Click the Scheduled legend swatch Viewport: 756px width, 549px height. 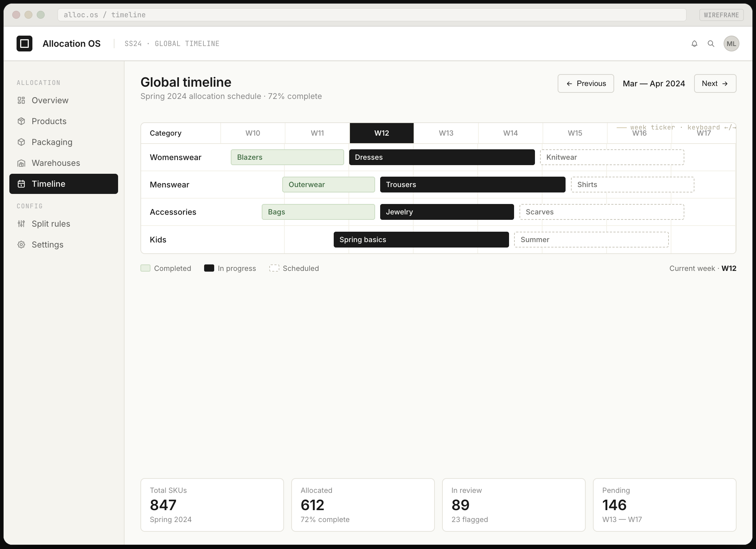point(274,268)
